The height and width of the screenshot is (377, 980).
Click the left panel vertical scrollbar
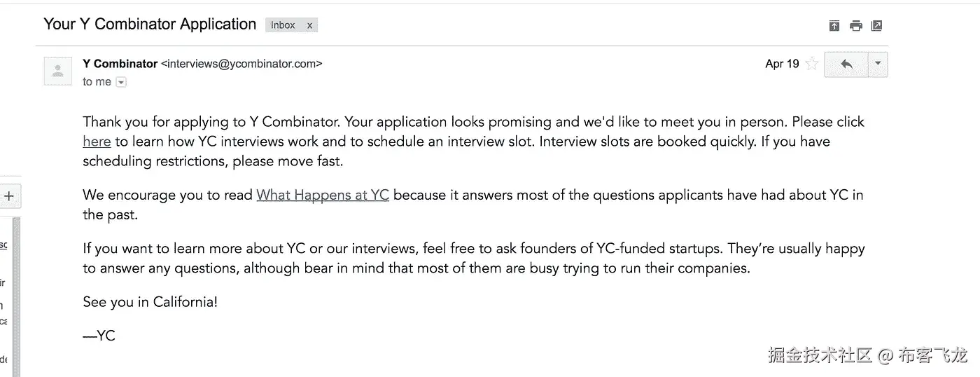coord(17,294)
